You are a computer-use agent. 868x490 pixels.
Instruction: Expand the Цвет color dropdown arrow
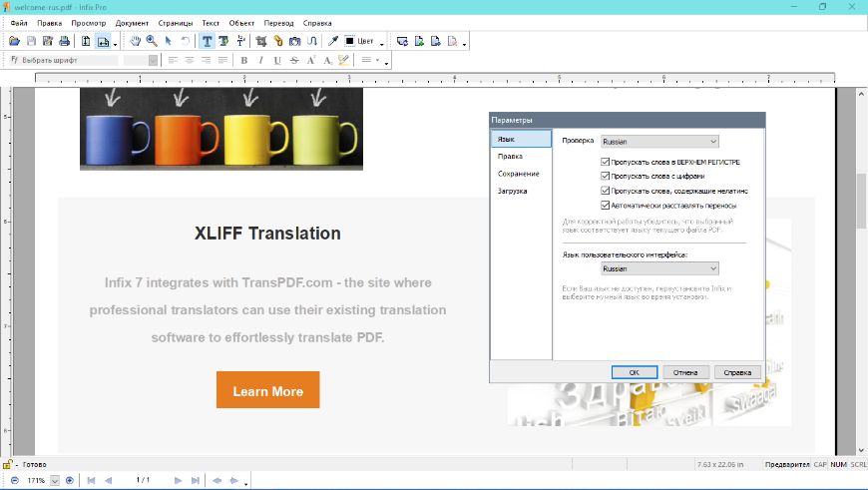[381, 43]
